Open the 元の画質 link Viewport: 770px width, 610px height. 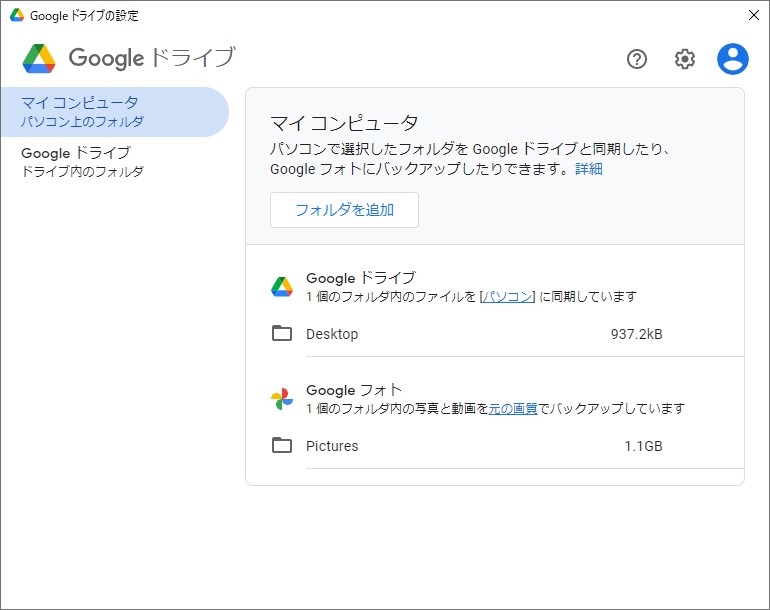pos(513,409)
